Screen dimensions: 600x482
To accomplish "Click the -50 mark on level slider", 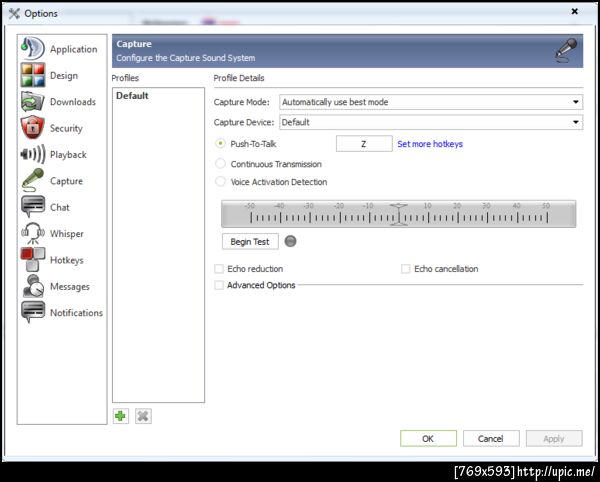I will [250, 206].
